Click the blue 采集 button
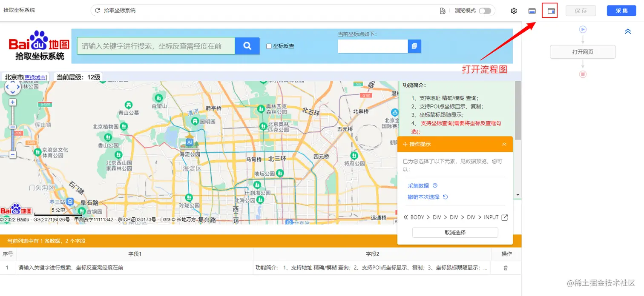 coord(621,11)
